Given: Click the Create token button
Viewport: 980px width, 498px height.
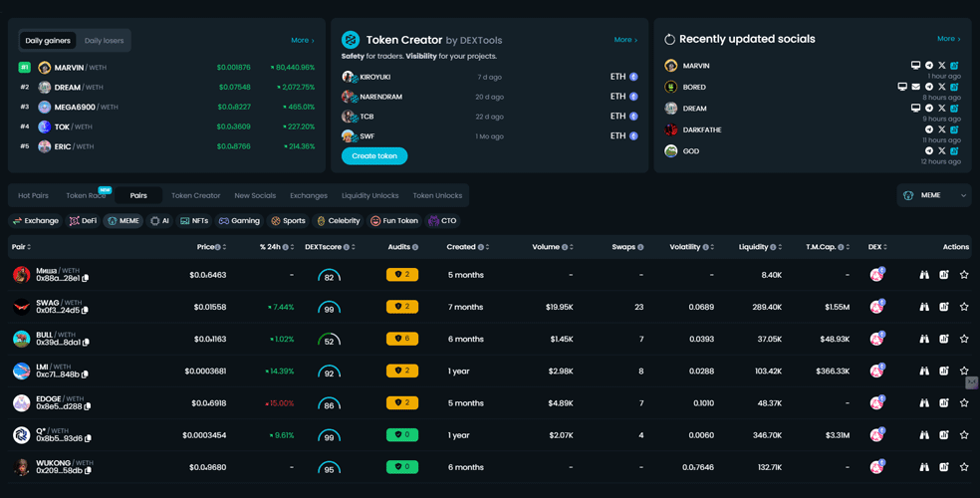Looking at the screenshot, I should [374, 156].
